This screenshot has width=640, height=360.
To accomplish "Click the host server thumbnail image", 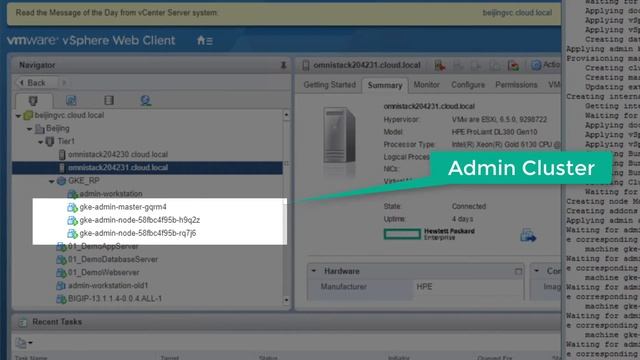I will [x=339, y=136].
